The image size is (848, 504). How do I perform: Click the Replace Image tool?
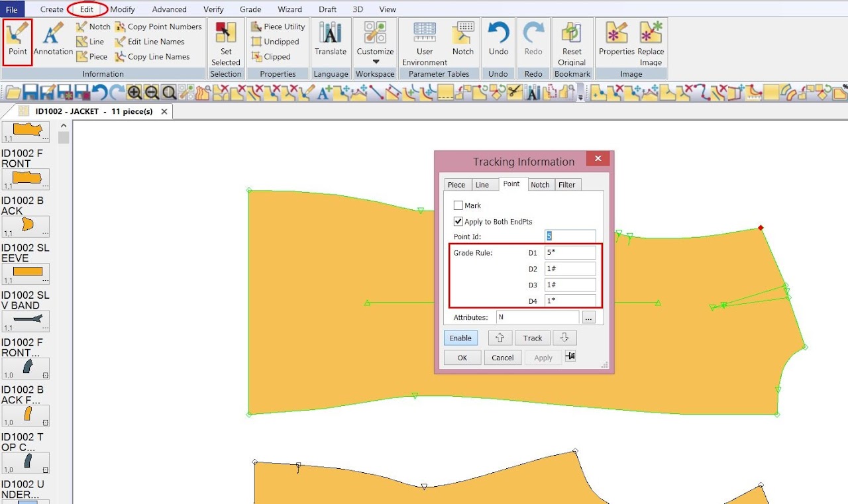pos(651,43)
